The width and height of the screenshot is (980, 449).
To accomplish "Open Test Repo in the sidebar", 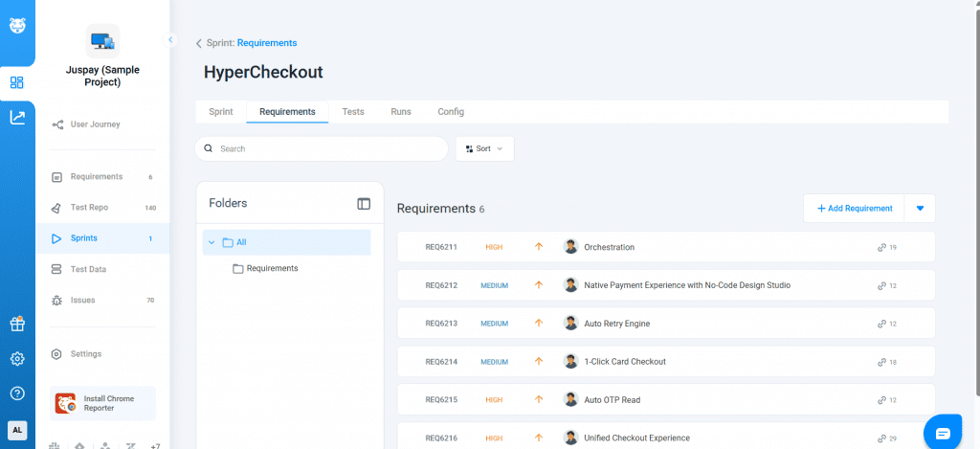I will tap(96, 208).
